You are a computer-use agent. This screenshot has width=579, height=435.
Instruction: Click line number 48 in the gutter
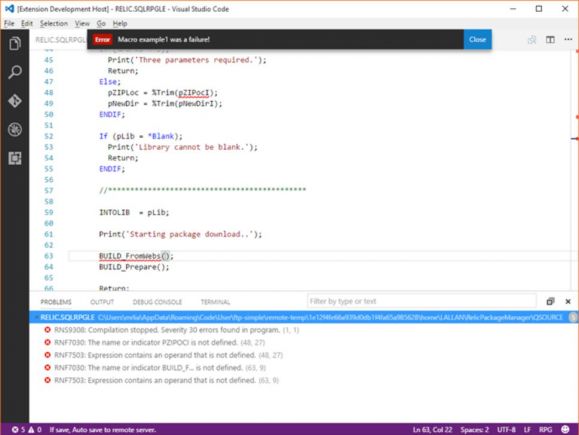[49, 92]
